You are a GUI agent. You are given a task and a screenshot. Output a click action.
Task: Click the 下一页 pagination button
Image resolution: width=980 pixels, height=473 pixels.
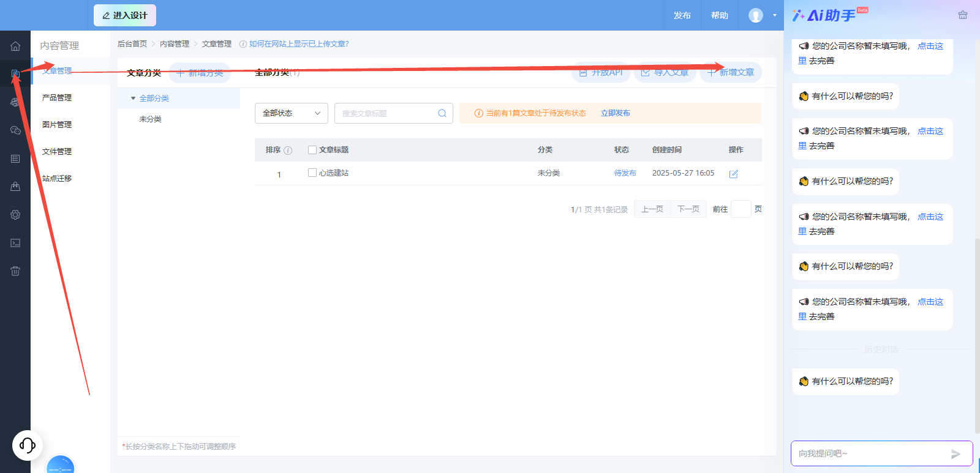point(688,209)
